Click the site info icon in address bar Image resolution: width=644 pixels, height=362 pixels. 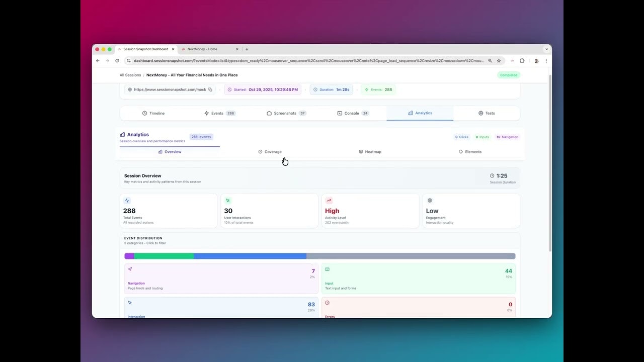129,61
